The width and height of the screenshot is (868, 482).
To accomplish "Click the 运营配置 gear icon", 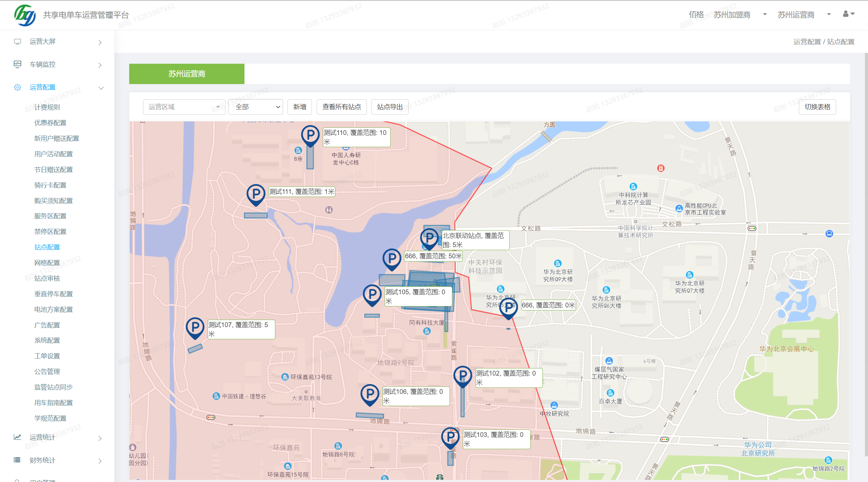I will point(17,87).
